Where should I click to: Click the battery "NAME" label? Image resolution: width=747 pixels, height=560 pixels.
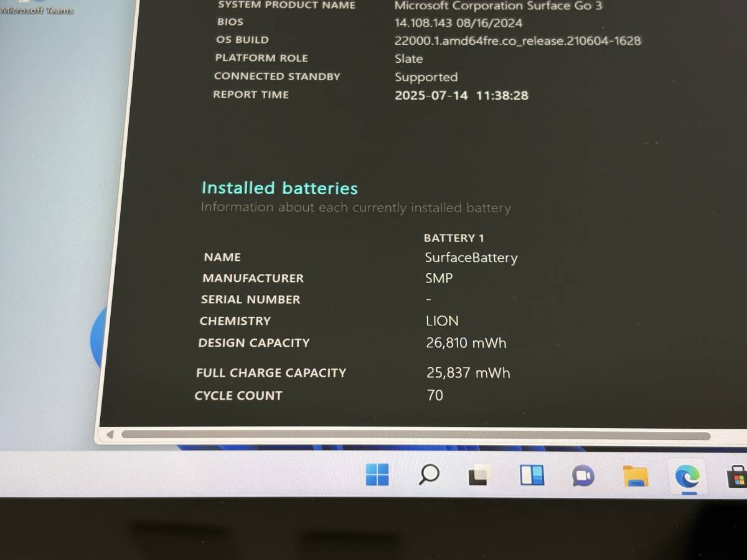click(x=222, y=257)
